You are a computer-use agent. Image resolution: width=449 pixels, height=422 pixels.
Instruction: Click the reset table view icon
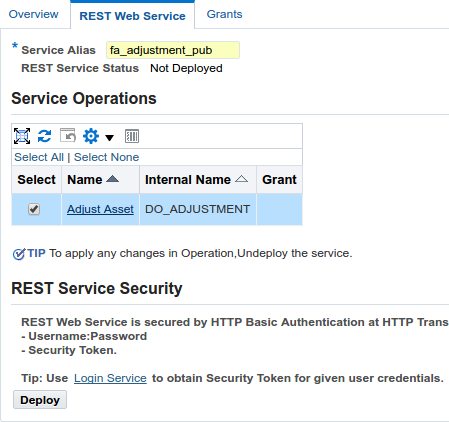(68, 135)
